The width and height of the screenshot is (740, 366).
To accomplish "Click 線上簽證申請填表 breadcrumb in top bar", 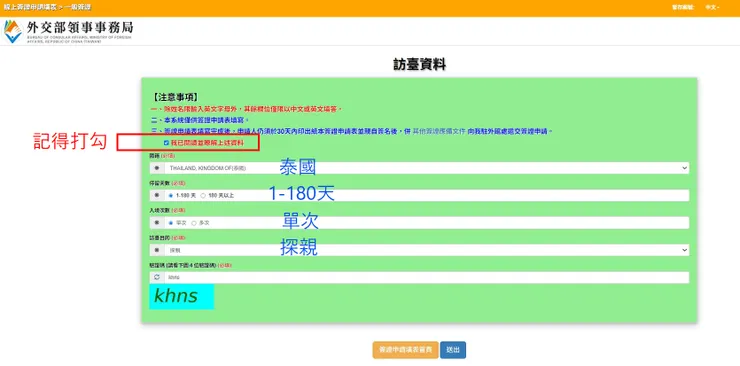I will 30,7.
